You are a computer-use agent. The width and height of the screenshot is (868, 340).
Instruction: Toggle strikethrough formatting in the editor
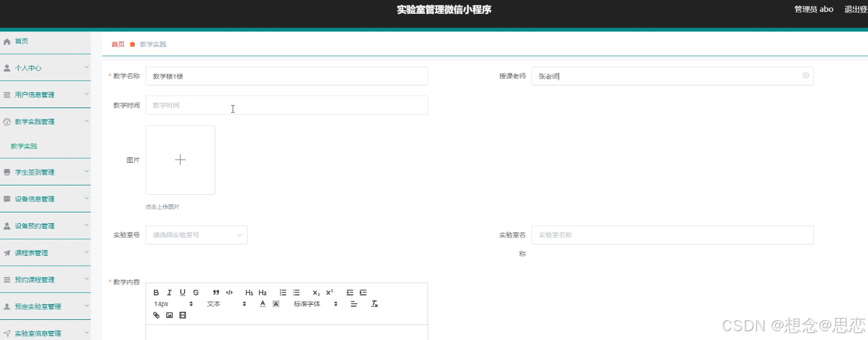click(196, 292)
